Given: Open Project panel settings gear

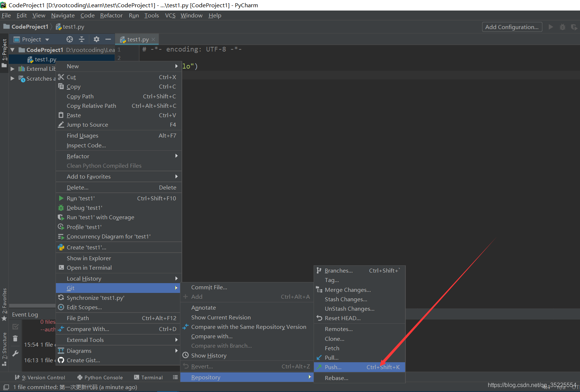Looking at the screenshot, I should pos(96,39).
